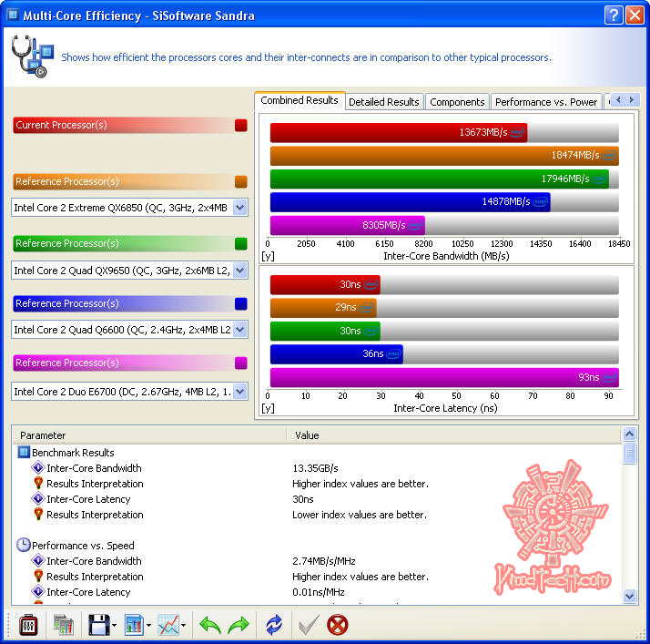Screen dimensions: 650x644
Task: Toggle the orange Reference Processor swatch
Action: [x=241, y=181]
